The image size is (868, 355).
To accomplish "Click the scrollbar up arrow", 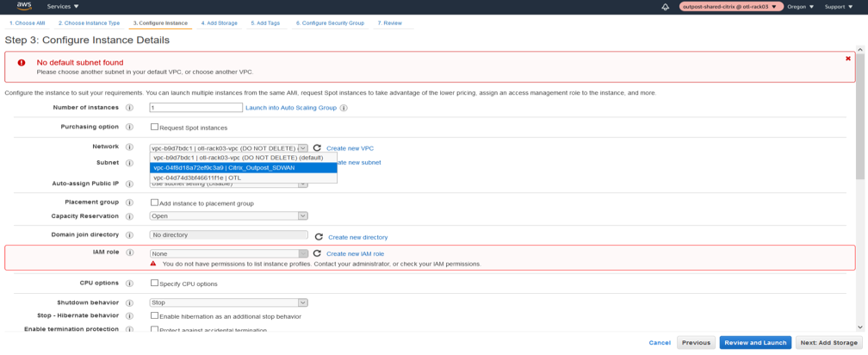I will pos(859,49).
